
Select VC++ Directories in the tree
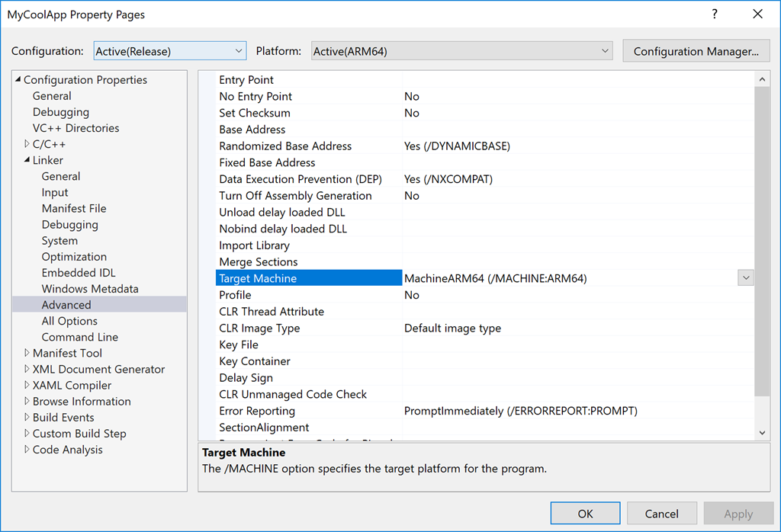(76, 128)
